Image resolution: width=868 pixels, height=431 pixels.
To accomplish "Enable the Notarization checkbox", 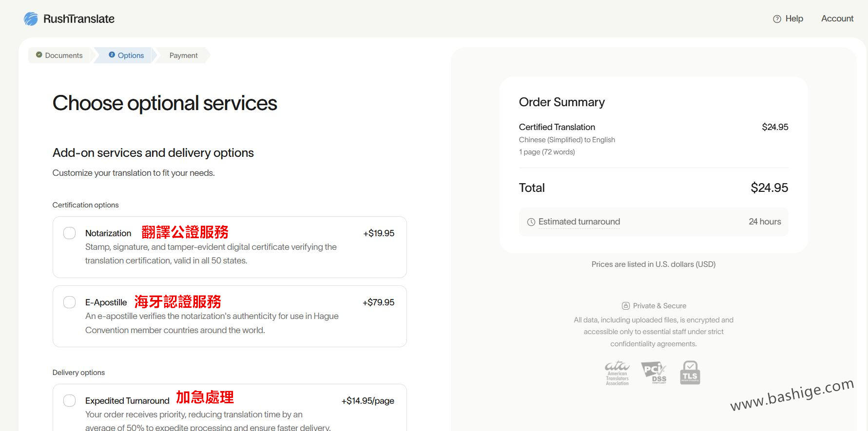I will coord(70,233).
